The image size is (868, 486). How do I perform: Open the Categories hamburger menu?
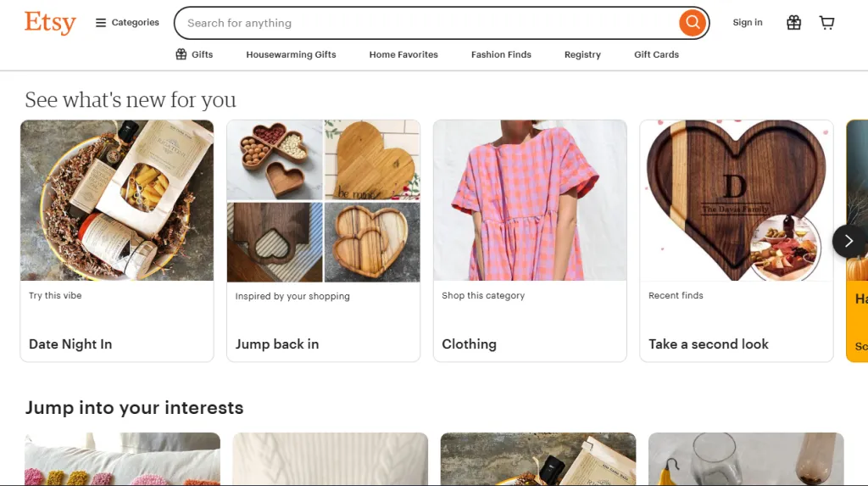click(x=127, y=23)
